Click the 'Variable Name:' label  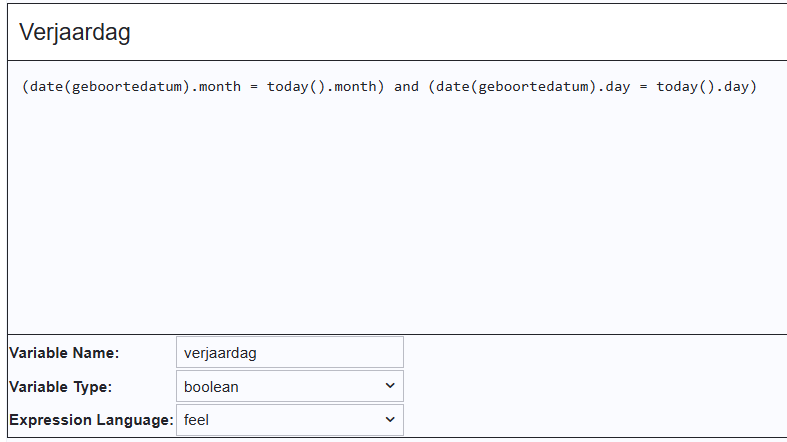[64, 353]
